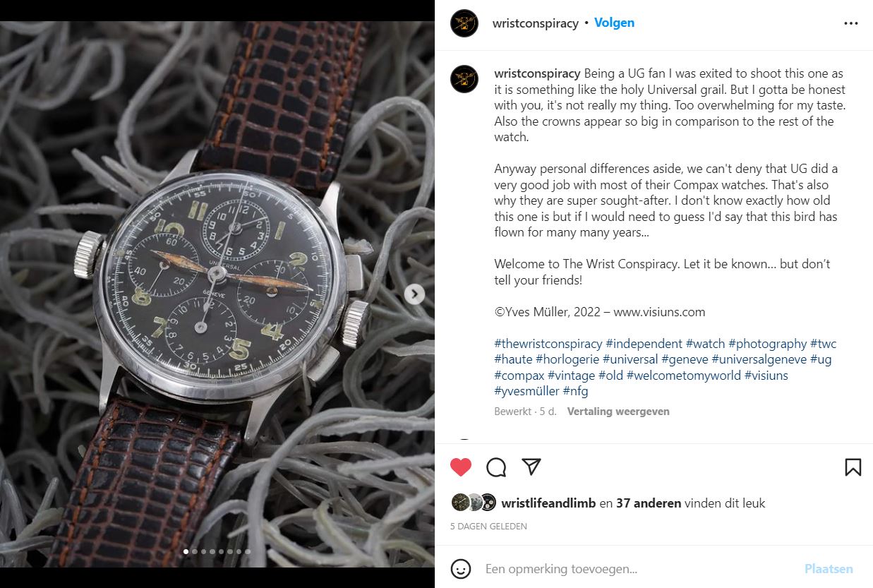
Task: Follow the account via Volgen
Action: (614, 23)
